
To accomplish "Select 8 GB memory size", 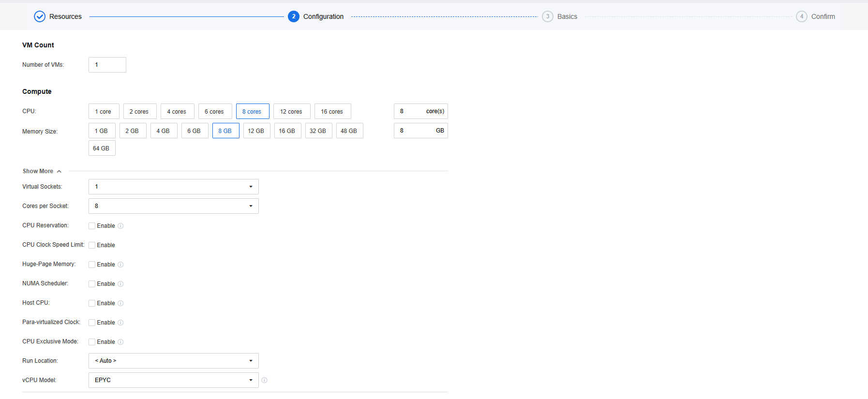I will 226,131.
